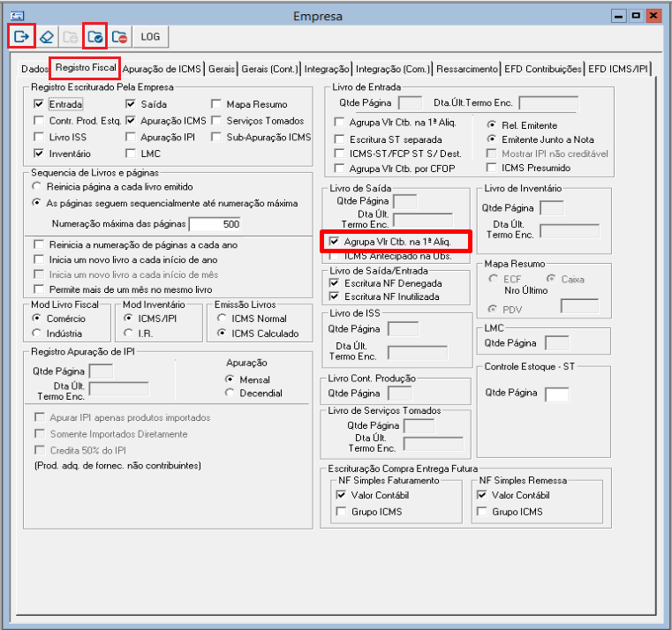Check Inicia um novo livro a cada início de ano

[39, 259]
